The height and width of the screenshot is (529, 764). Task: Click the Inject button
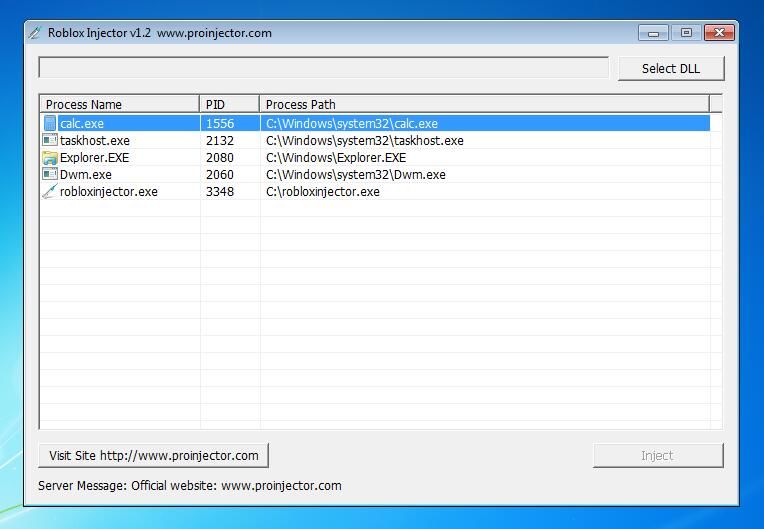(658, 455)
